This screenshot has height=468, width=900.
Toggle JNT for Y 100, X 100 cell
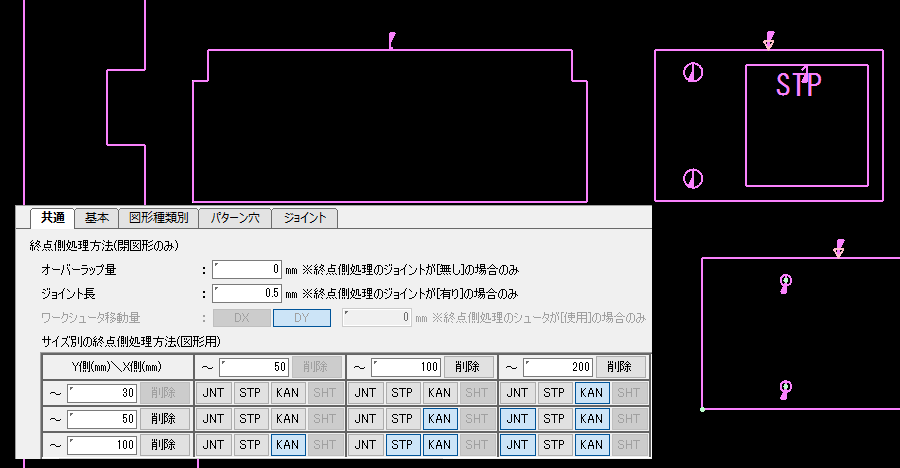366,444
